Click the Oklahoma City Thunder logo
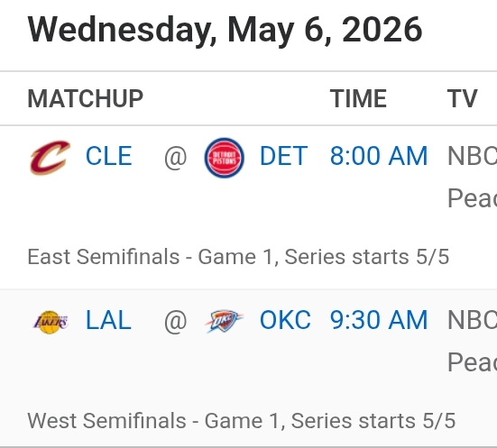The width and height of the screenshot is (497, 448). pos(224,322)
